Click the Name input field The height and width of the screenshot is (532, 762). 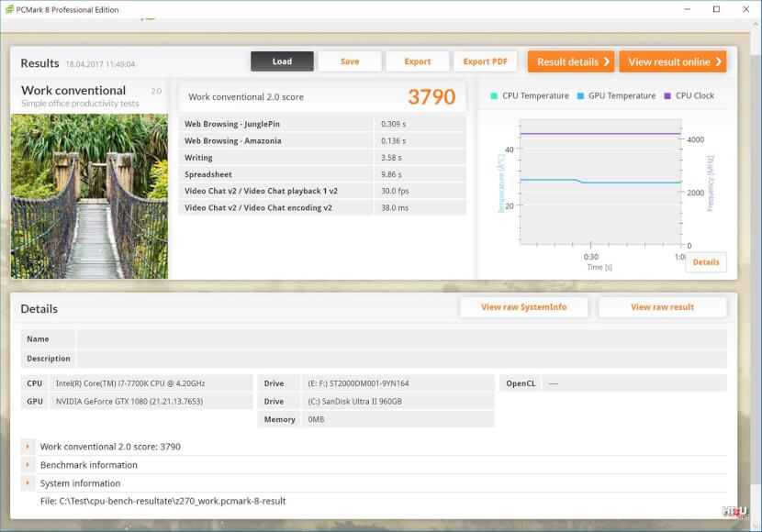tap(402, 338)
